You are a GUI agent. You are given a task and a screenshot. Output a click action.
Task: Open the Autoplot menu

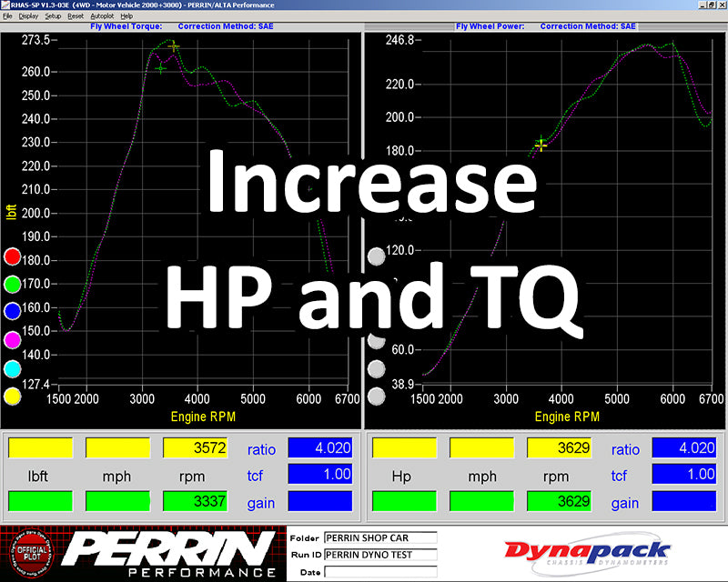pyautogui.click(x=102, y=16)
